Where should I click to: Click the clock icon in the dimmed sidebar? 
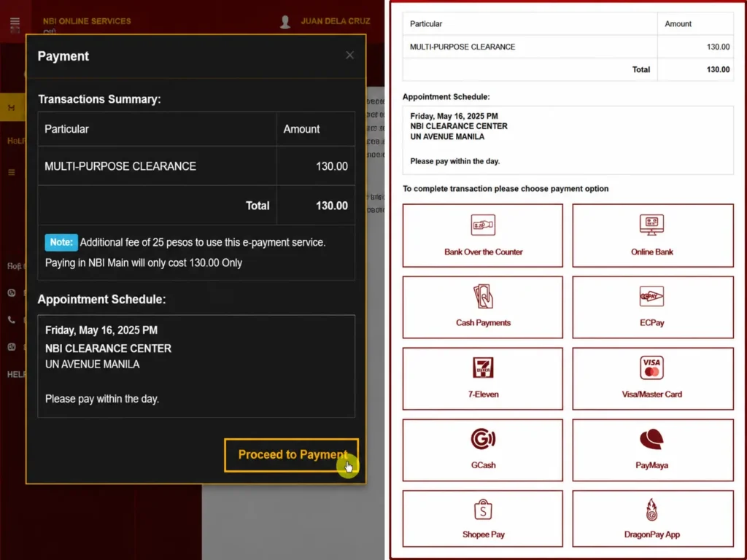12,293
